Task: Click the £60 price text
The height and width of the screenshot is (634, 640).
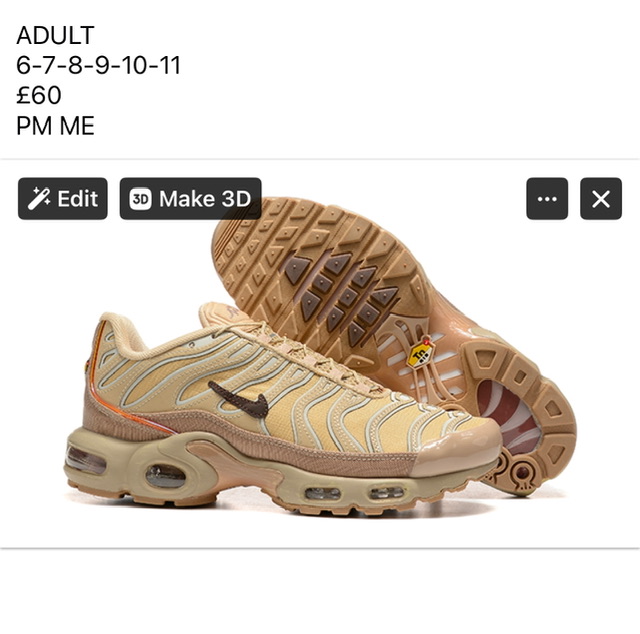Action: 39,95
